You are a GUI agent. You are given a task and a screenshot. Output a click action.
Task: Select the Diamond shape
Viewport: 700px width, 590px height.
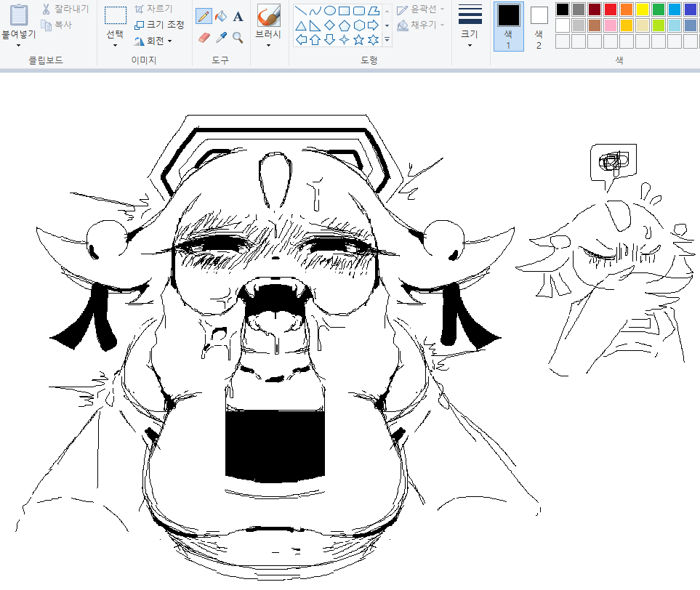coord(330,25)
